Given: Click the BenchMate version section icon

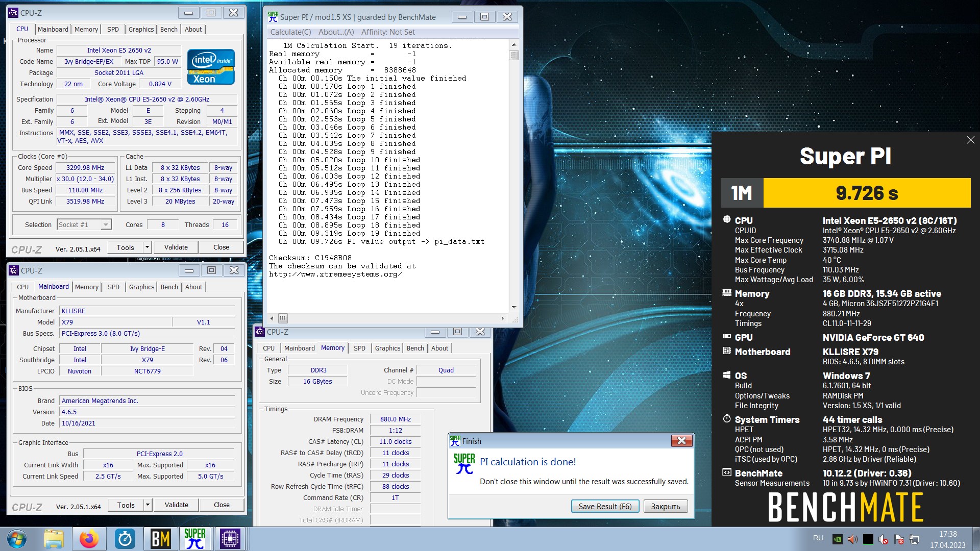Looking at the screenshot, I should point(727,472).
